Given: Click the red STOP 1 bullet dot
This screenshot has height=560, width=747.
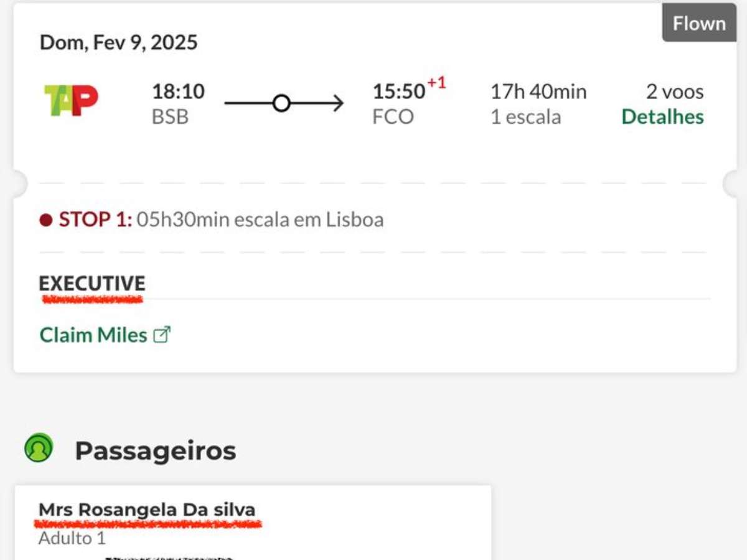Looking at the screenshot, I should 45,220.
